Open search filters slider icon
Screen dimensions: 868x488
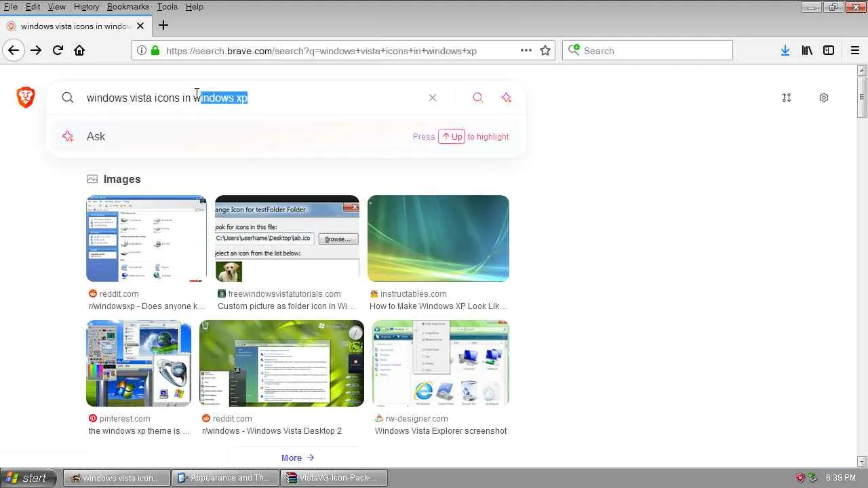(x=787, y=98)
